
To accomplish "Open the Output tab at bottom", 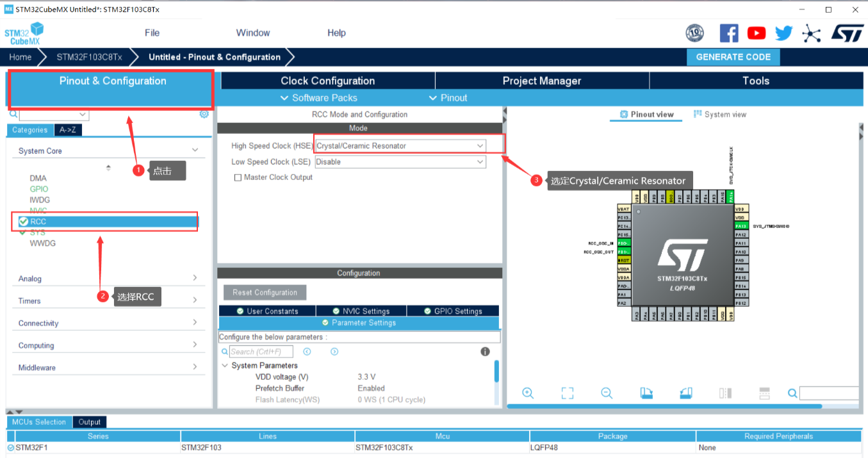I will pos(90,422).
